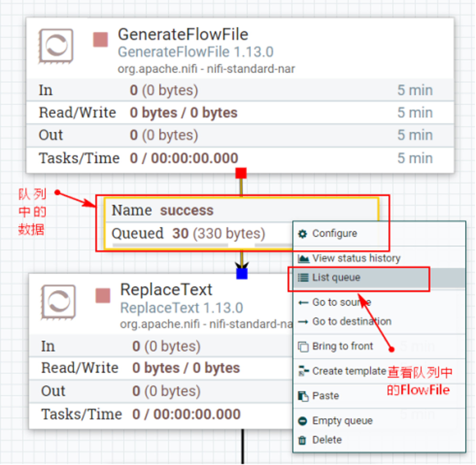
Task: Click the GenerateFlowFile processor title
Action: click(x=183, y=34)
